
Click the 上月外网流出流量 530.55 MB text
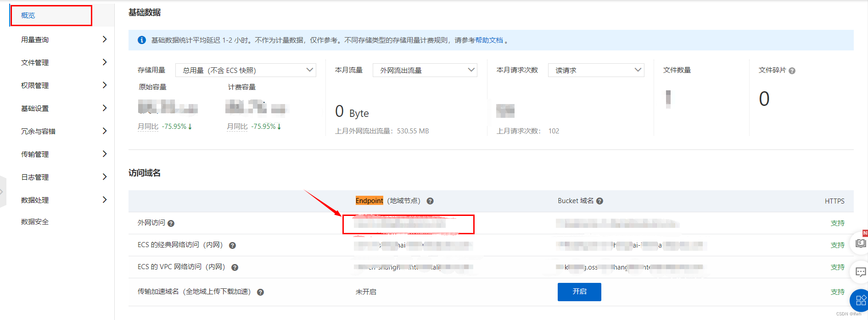pos(382,131)
